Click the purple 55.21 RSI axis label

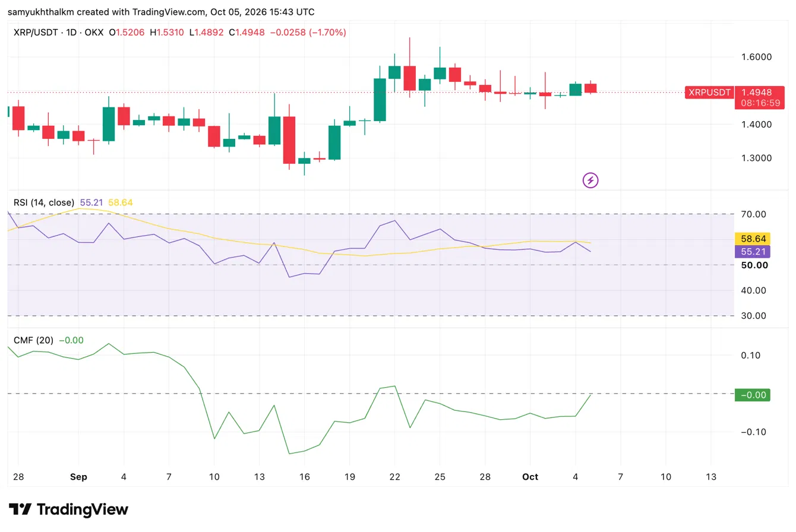tap(753, 252)
